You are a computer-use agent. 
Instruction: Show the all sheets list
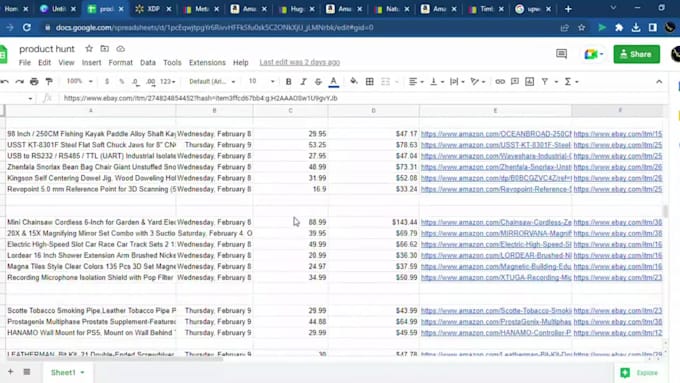point(27,372)
